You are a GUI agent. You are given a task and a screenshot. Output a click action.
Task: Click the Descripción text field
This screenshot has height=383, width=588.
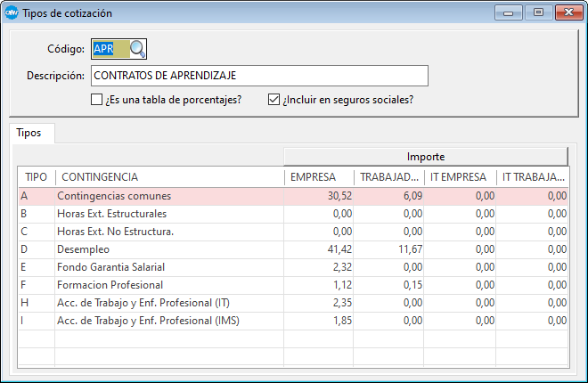(x=259, y=75)
